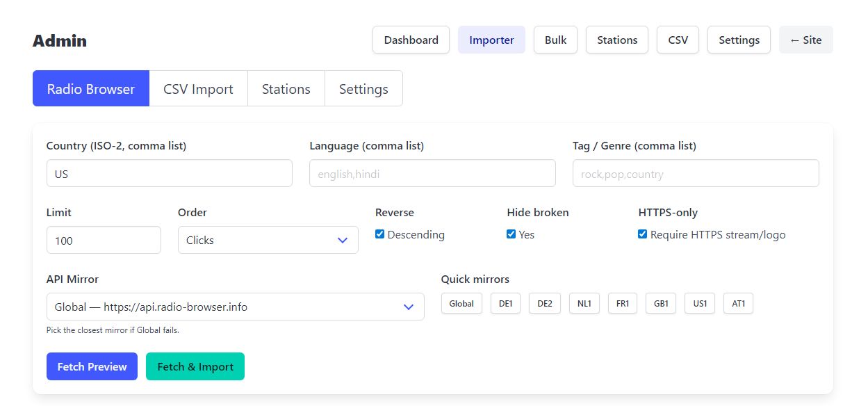The image size is (868, 406).
Task: Expand the API Mirror dropdown
Action: [235, 307]
